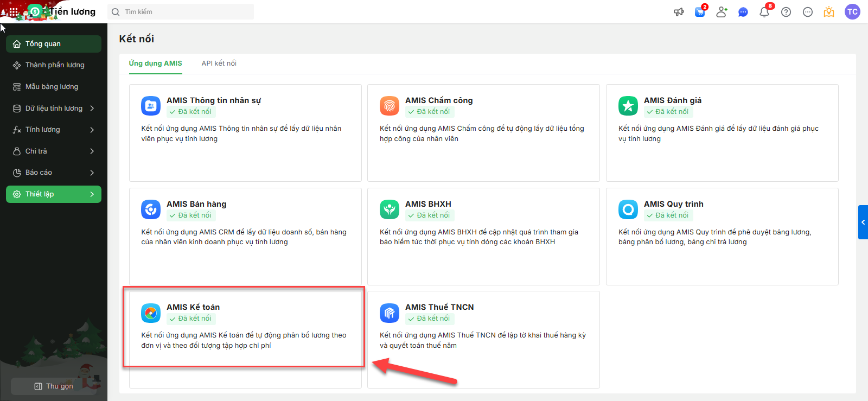The width and height of the screenshot is (868, 401).
Task: Open Thiết lập menu item
Action: (54, 194)
